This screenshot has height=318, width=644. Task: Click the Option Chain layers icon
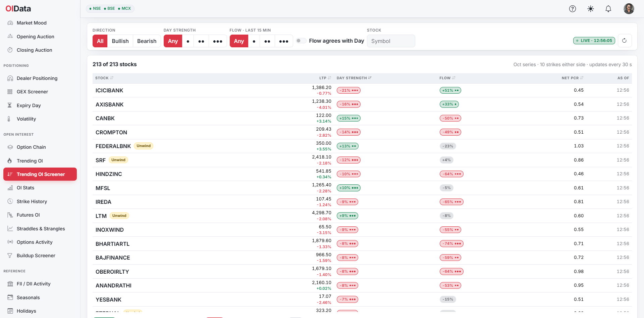(x=10, y=147)
